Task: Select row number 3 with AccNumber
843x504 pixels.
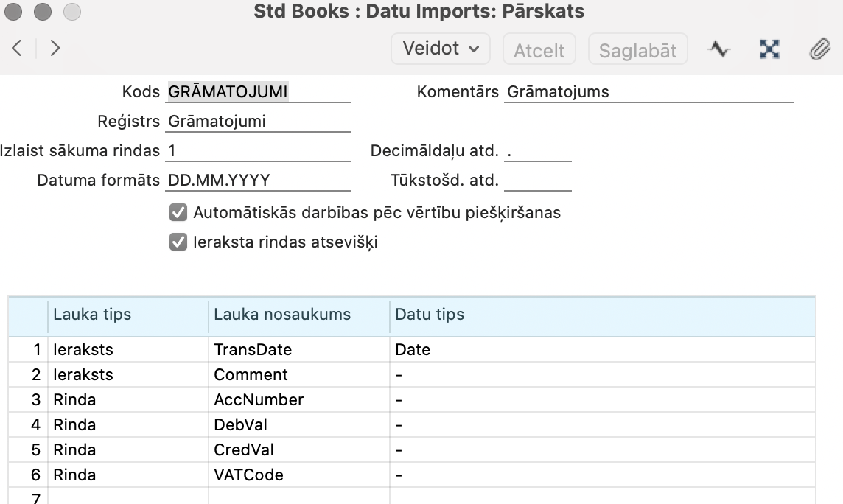Action: 35,400
